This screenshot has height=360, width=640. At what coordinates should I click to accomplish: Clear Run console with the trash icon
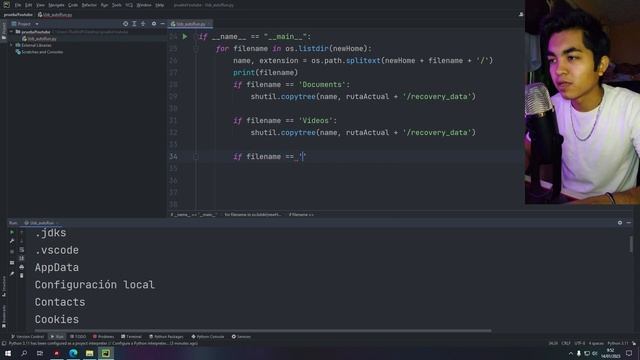22,276
